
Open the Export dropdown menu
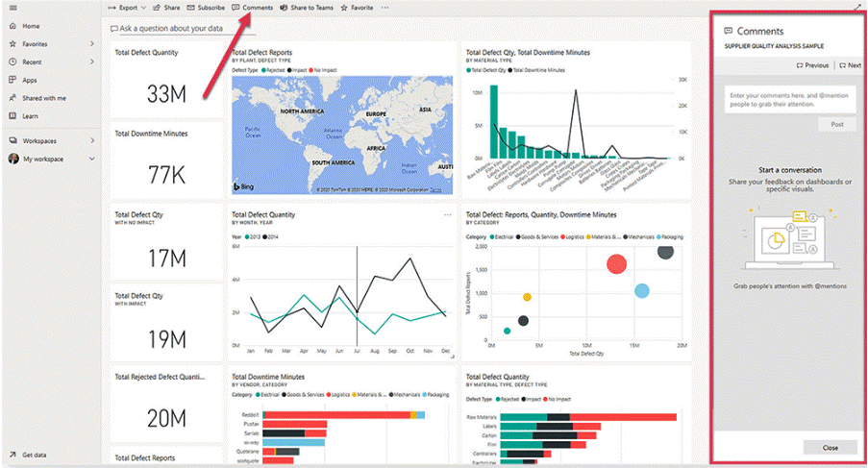127,8
